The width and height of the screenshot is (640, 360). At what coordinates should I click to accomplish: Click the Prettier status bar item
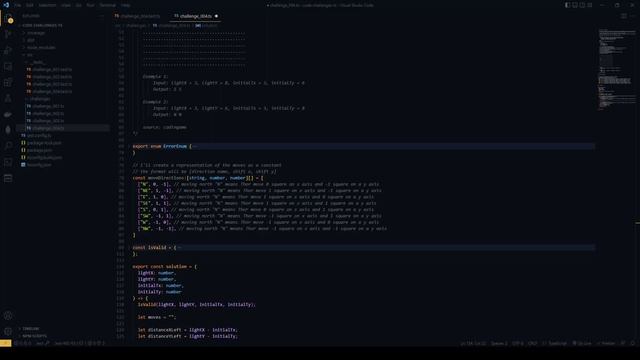[606, 343]
